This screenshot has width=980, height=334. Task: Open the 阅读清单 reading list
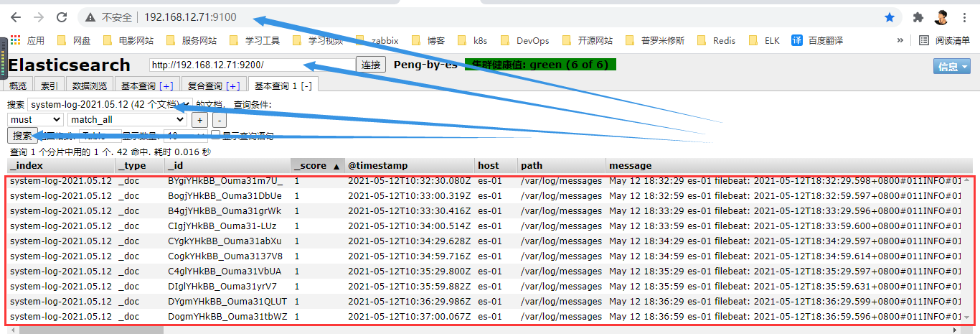(x=944, y=40)
